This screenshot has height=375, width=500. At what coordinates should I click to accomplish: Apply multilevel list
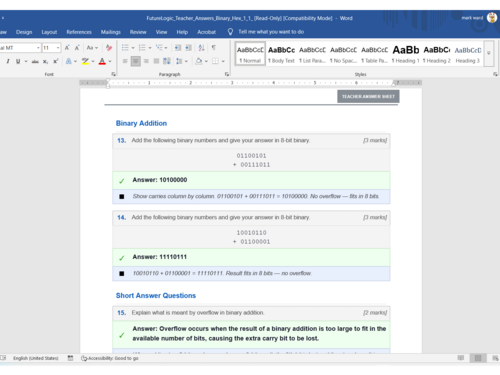tap(159, 48)
